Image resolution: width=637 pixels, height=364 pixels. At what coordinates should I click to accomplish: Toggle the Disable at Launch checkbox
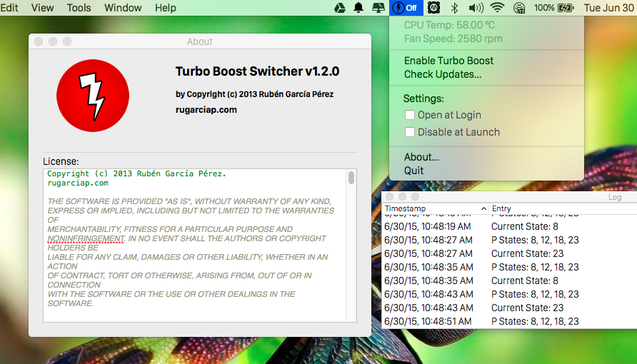[410, 132]
